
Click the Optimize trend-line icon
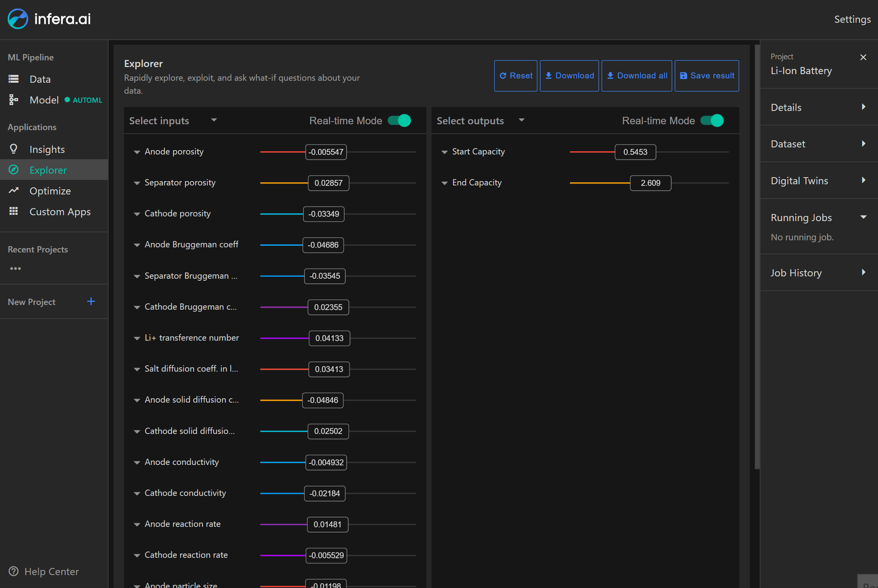(x=14, y=191)
